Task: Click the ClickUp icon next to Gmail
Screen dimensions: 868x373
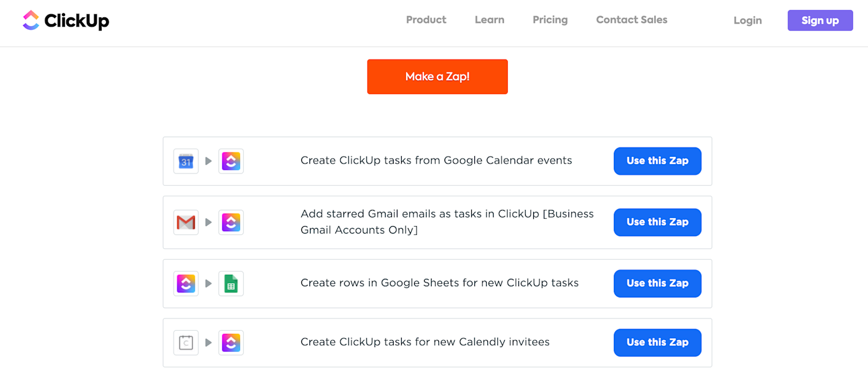Action: pyautogui.click(x=231, y=222)
